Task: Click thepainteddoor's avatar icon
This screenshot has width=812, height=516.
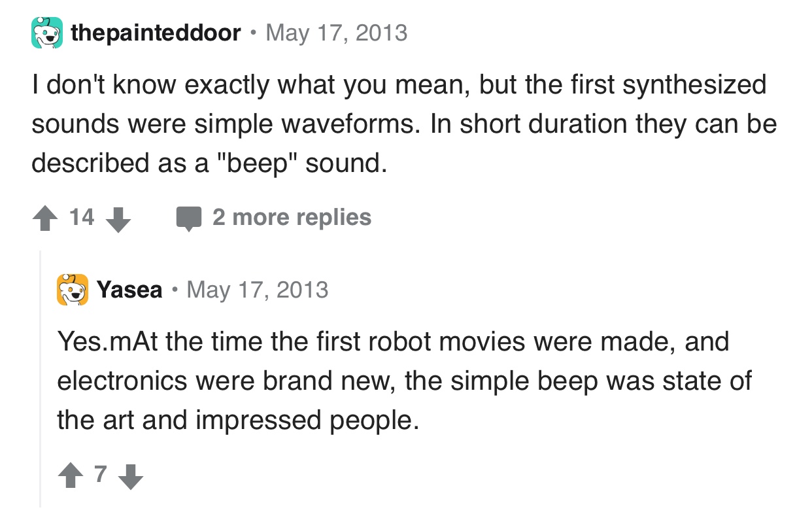Action: pos(46,33)
